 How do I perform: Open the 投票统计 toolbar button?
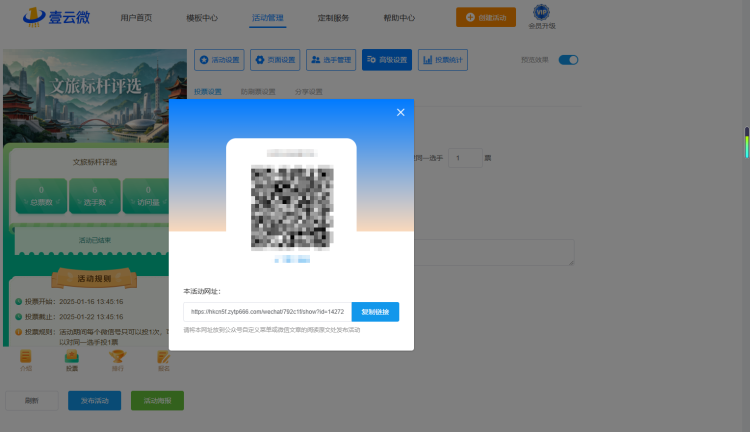tap(443, 60)
